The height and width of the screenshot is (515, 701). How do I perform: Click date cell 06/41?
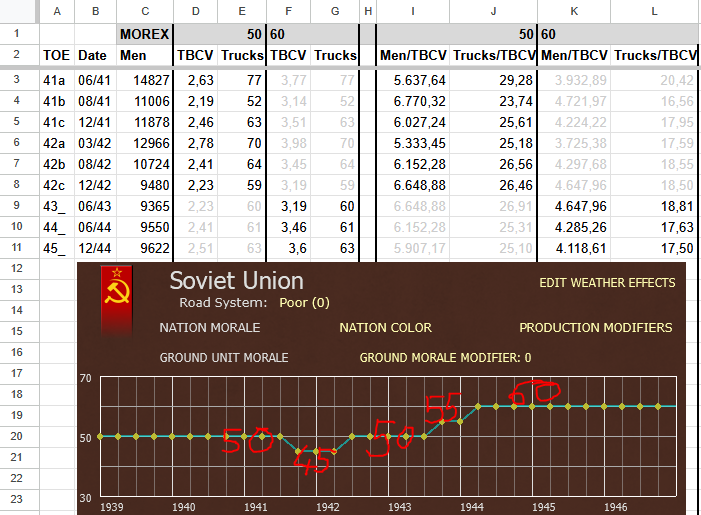point(95,80)
